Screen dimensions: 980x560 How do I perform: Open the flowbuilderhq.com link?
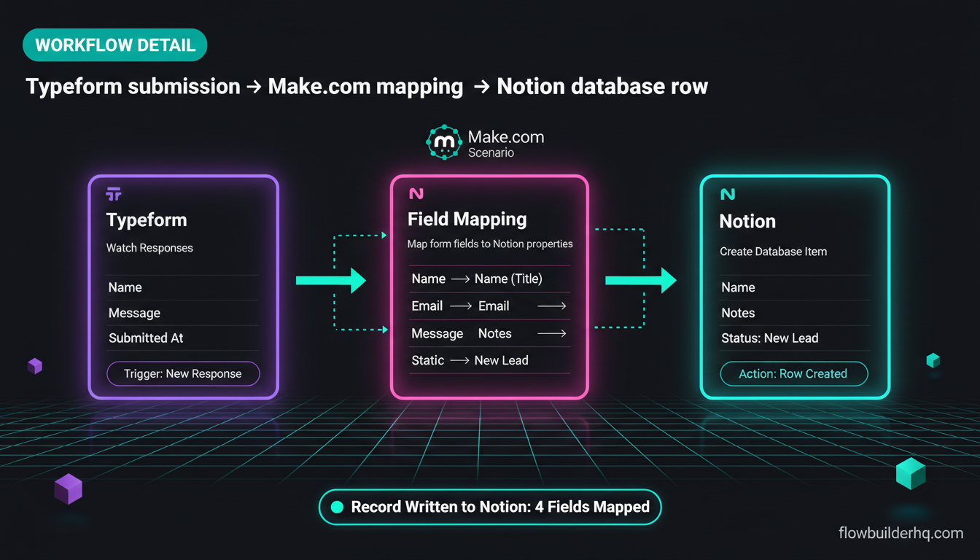pos(901,533)
